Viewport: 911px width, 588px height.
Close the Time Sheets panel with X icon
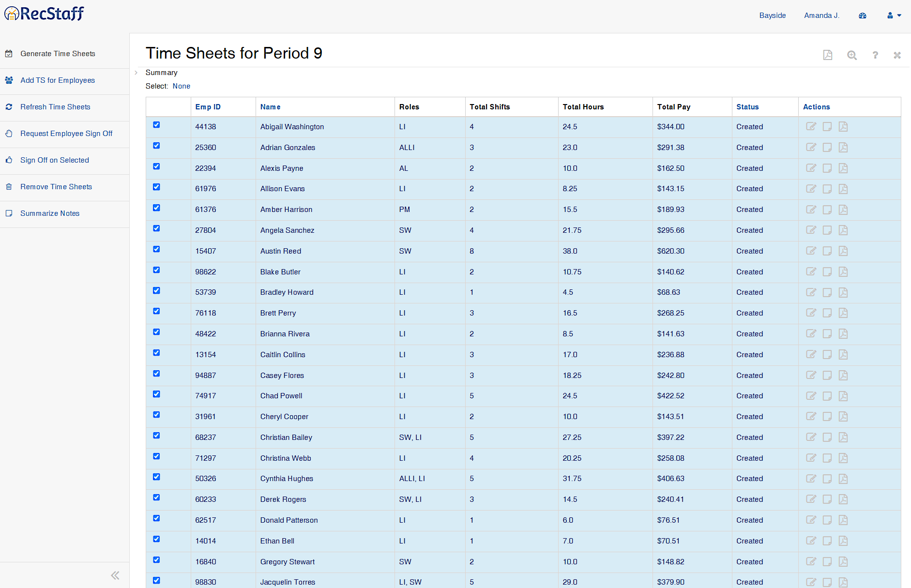tap(897, 55)
